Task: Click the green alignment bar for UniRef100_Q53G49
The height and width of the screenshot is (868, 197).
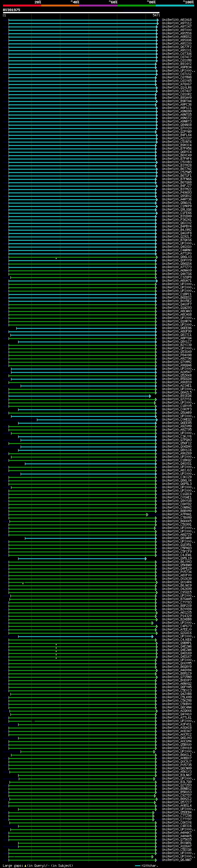Action: [82, 352]
